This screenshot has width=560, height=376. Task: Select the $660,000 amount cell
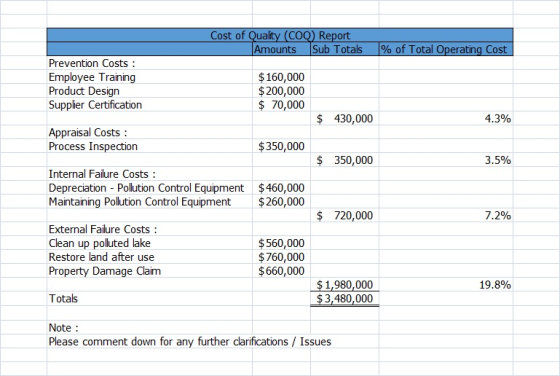tap(281, 271)
